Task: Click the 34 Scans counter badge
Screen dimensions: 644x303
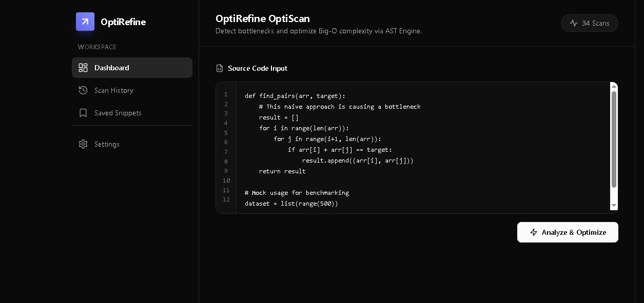Action: coord(590,23)
